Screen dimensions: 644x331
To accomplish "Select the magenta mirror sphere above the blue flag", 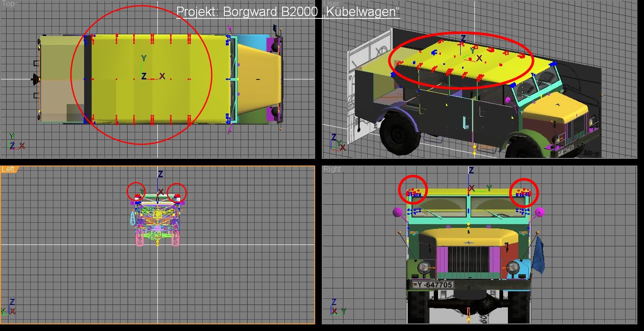I will 540,211.
